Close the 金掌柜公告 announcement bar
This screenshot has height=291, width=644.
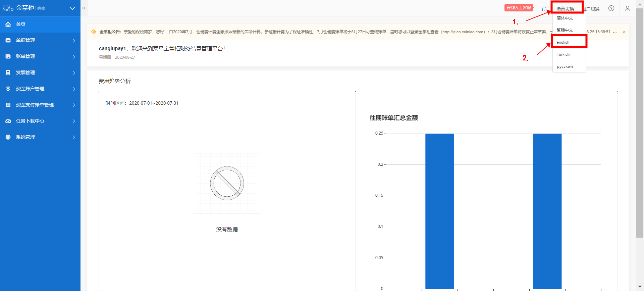click(624, 32)
